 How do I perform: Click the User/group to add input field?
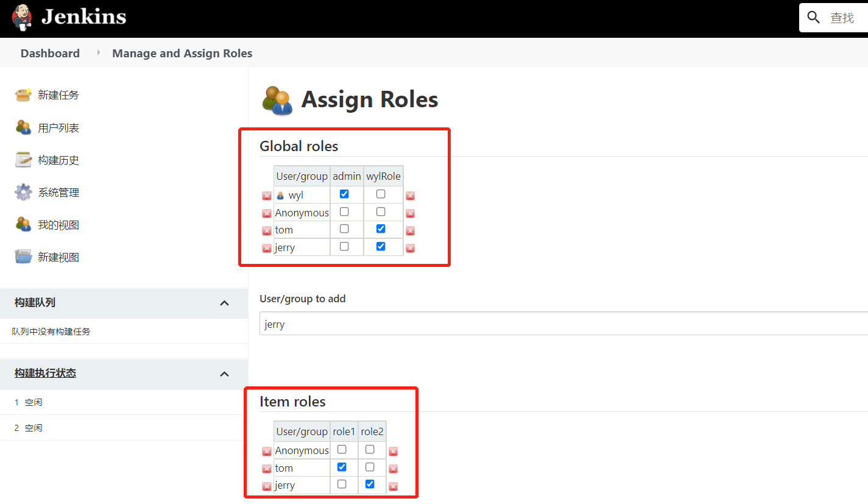click(x=563, y=324)
